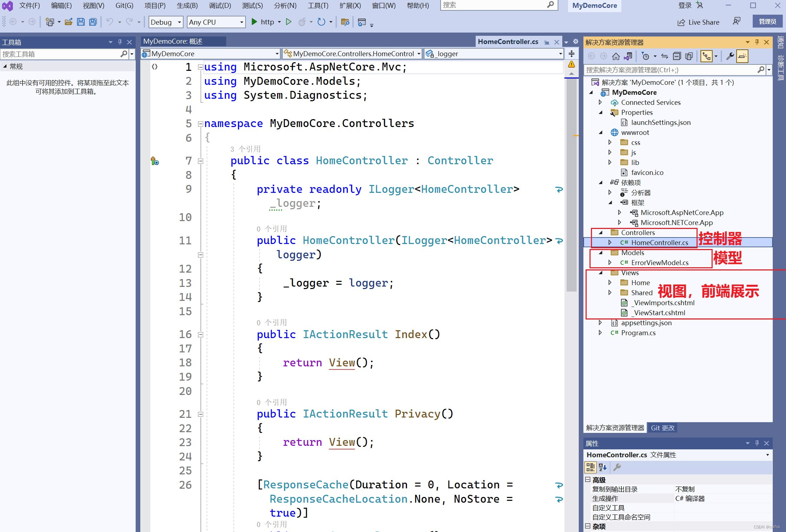786x532 pixels.
Task: Unpin the 属性 properties panel
Action: point(756,443)
